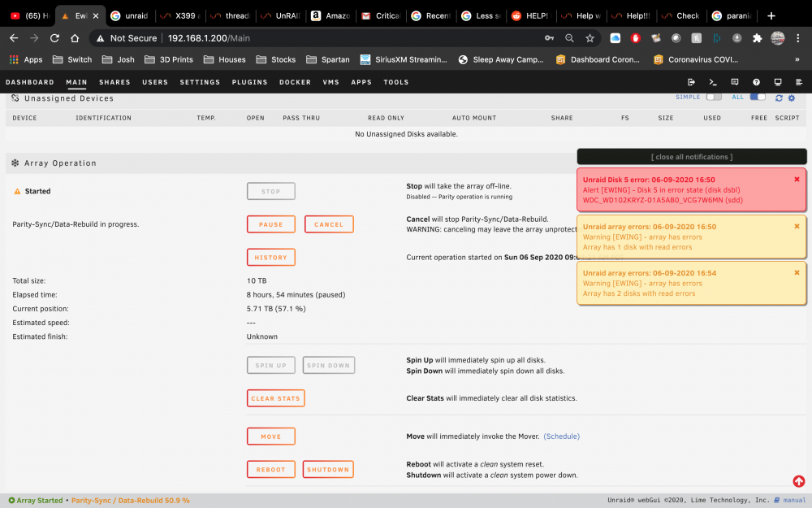Open the web terminal icon

[x=713, y=82]
